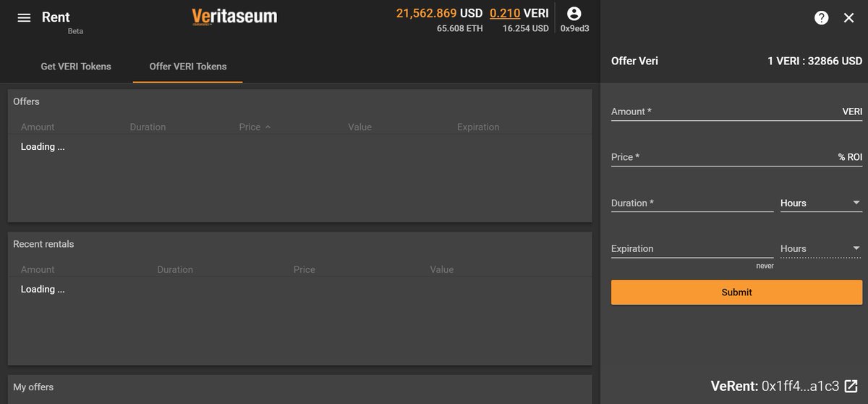Viewport: 868px width, 404px height.
Task: Click the 21,562.869 USD balance
Action: click(439, 13)
